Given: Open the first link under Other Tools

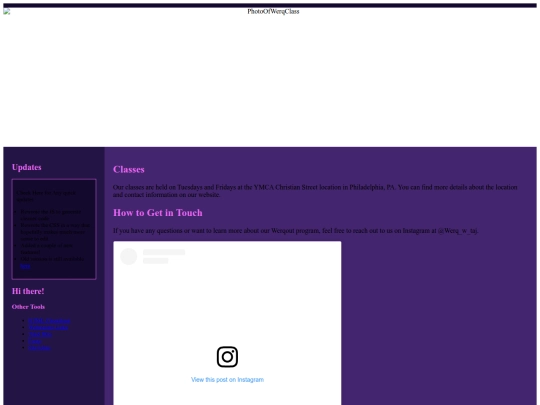Looking at the screenshot, I should [49, 321].
